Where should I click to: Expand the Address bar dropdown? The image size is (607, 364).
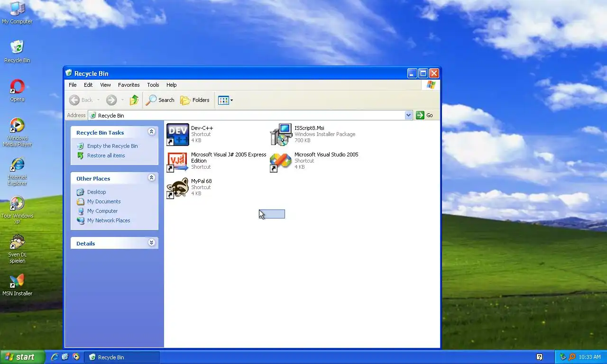point(409,115)
